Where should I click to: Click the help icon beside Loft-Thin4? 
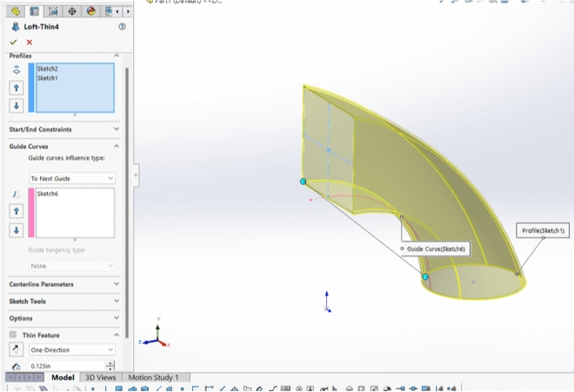click(122, 27)
